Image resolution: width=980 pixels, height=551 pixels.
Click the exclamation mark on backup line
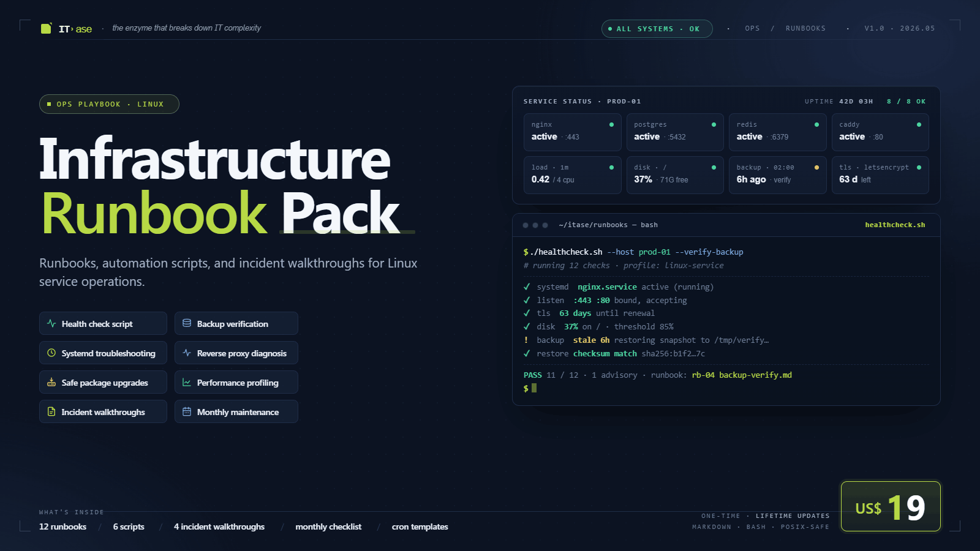[526, 340]
